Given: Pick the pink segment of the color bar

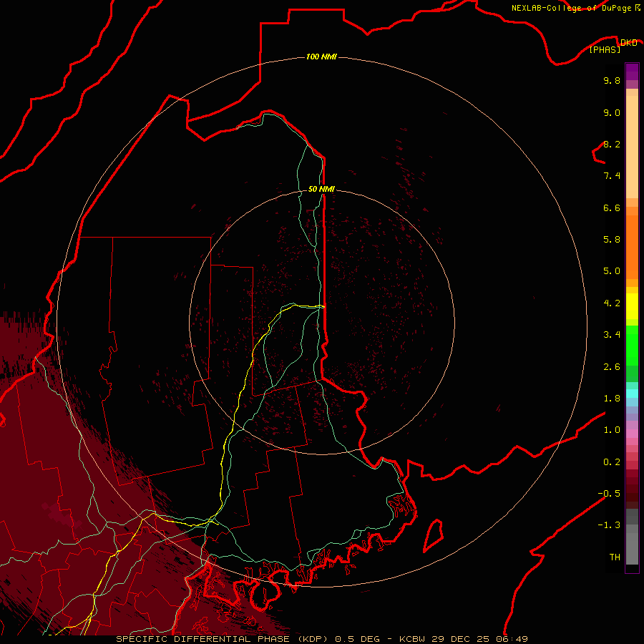Looking at the screenshot, I should pyautogui.click(x=632, y=434).
